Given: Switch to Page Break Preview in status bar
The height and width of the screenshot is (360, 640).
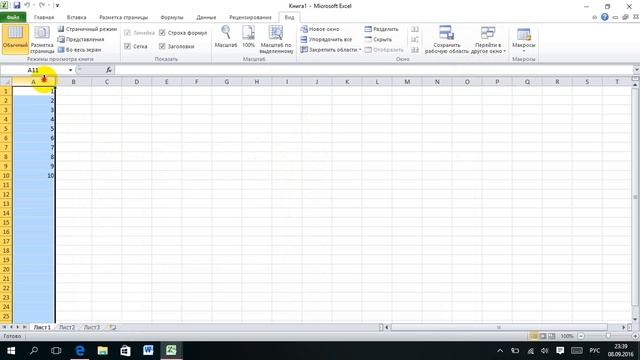Looking at the screenshot, I should point(551,336).
